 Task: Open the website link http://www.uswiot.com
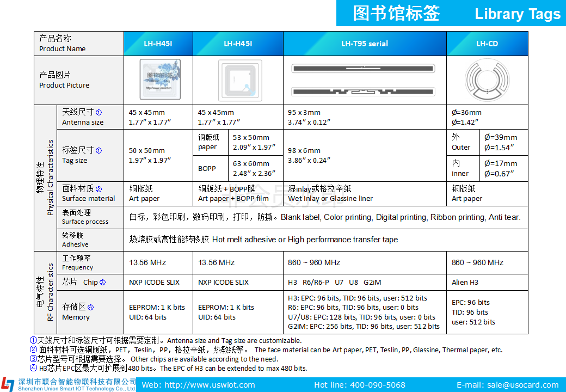[210, 385]
